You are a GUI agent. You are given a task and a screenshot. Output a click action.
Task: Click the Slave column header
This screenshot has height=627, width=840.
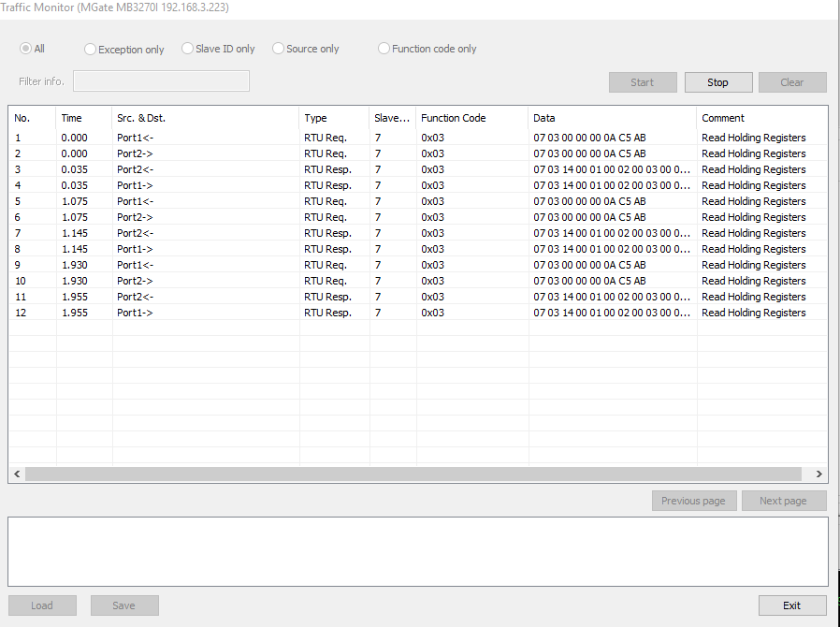click(x=393, y=118)
